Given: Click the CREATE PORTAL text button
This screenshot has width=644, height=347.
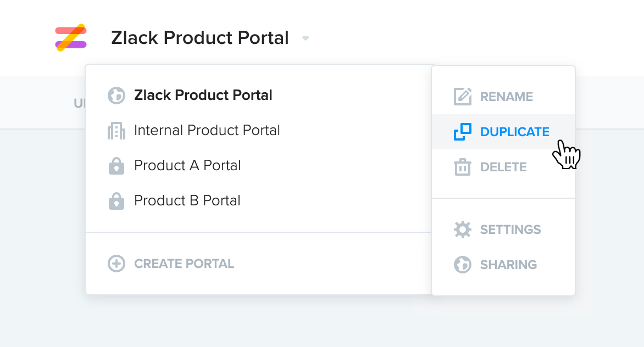Looking at the screenshot, I should pyautogui.click(x=184, y=264).
